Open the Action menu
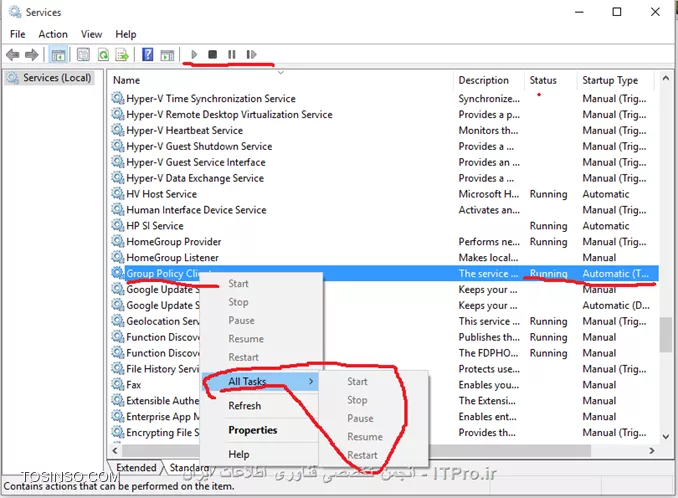This screenshot has width=678, height=498. [x=53, y=34]
